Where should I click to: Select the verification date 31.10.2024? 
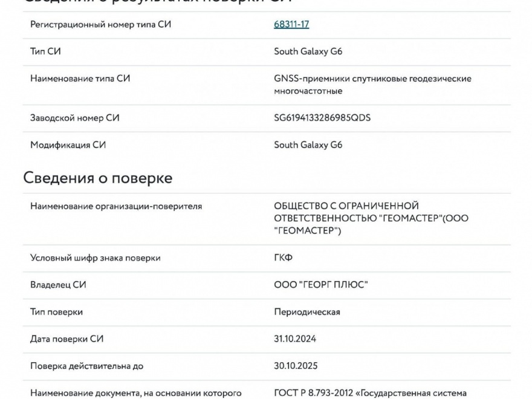click(x=295, y=339)
